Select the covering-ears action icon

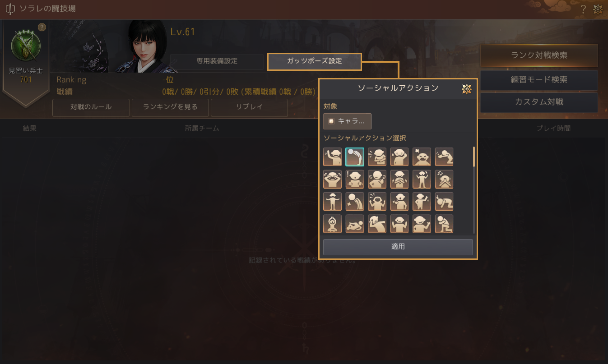tap(377, 180)
